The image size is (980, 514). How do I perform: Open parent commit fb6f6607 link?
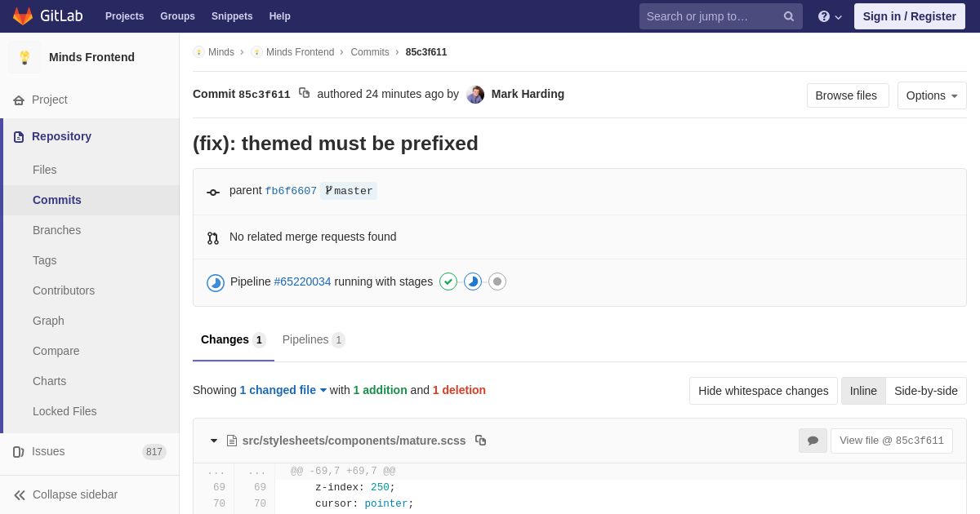pyautogui.click(x=291, y=191)
